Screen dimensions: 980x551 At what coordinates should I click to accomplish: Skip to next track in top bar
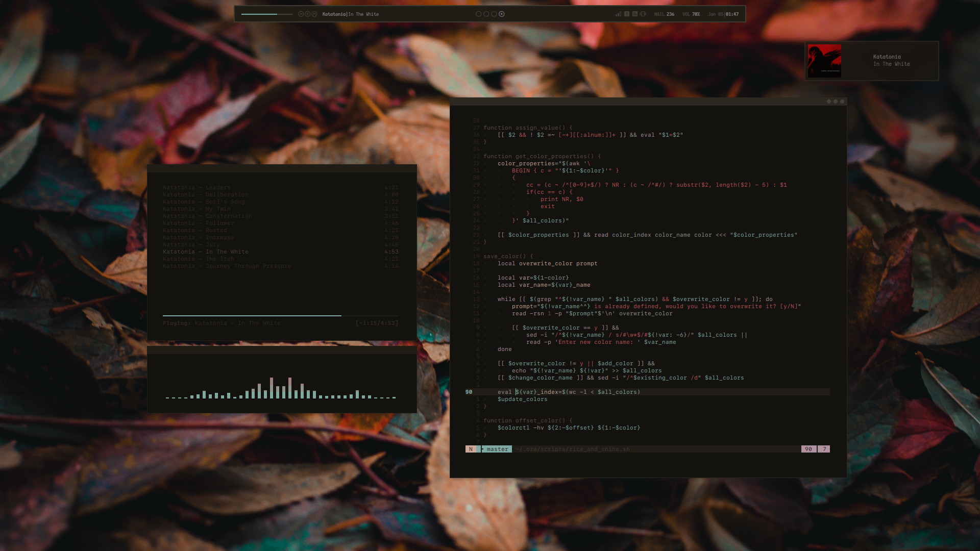point(314,14)
